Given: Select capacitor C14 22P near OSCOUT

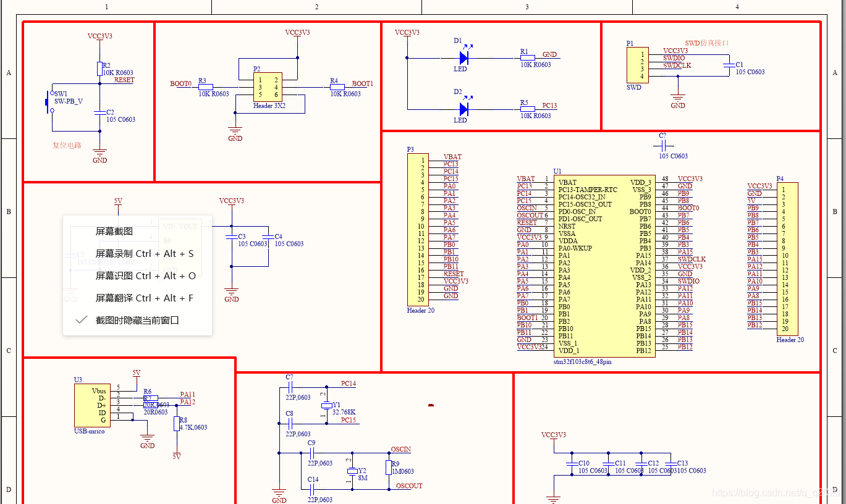Looking at the screenshot, I should 313,489.
